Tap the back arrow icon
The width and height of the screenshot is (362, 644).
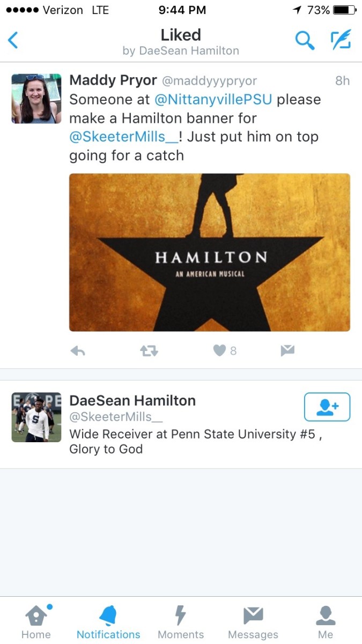pyautogui.click(x=13, y=40)
